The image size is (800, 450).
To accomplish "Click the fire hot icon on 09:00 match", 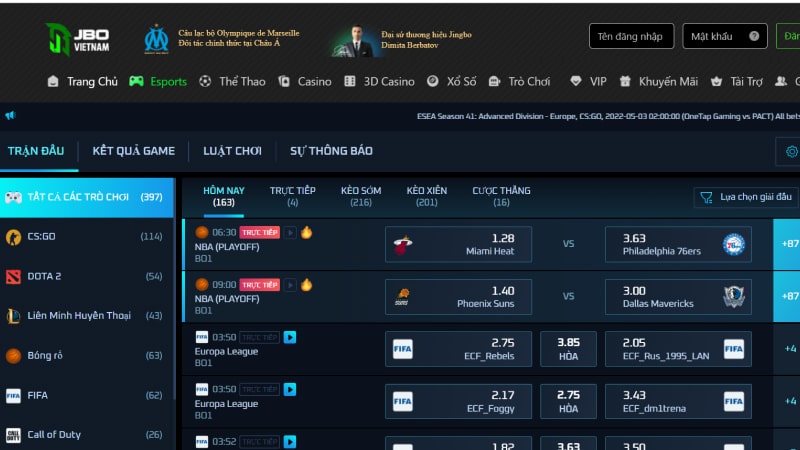I will (306, 285).
